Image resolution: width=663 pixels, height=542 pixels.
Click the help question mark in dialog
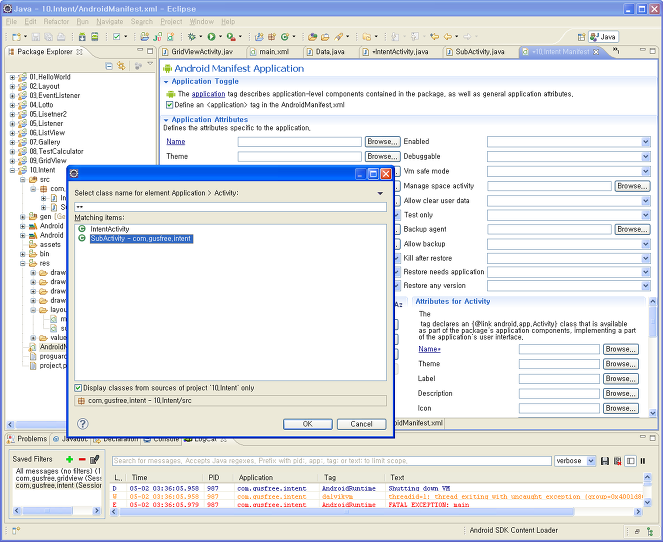tap(83, 424)
